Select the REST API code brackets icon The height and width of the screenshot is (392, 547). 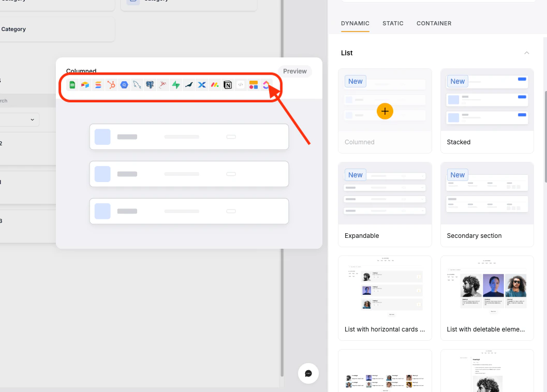click(x=240, y=85)
